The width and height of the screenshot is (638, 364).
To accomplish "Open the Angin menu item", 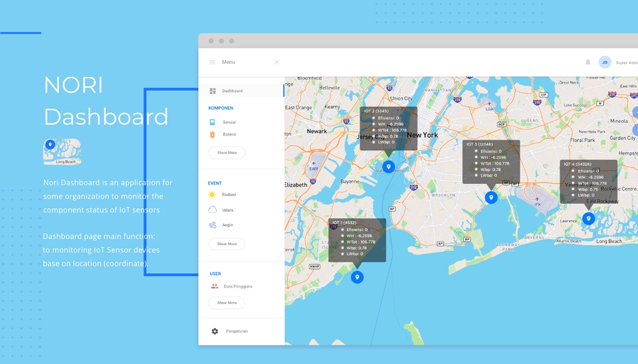I will pyautogui.click(x=227, y=225).
